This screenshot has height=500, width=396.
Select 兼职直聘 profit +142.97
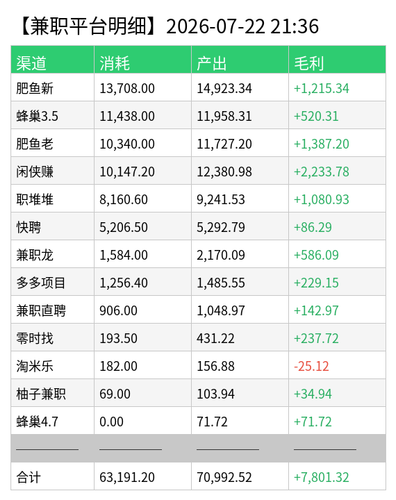[x=316, y=311]
